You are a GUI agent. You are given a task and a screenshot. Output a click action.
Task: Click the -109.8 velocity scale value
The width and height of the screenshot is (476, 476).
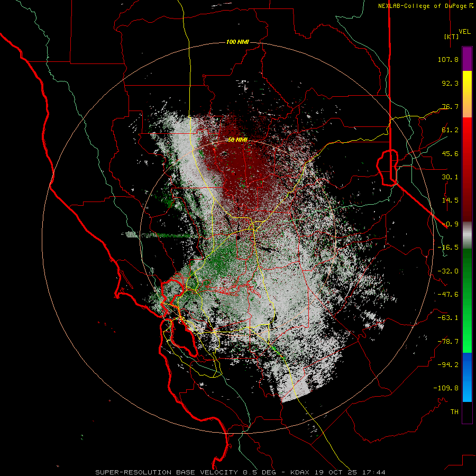pyautogui.click(x=446, y=388)
